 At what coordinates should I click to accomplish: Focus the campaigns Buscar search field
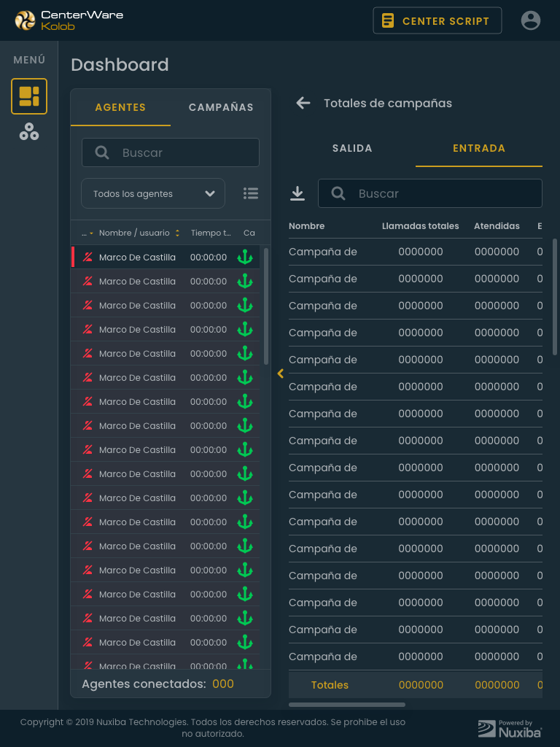click(430, 193)
